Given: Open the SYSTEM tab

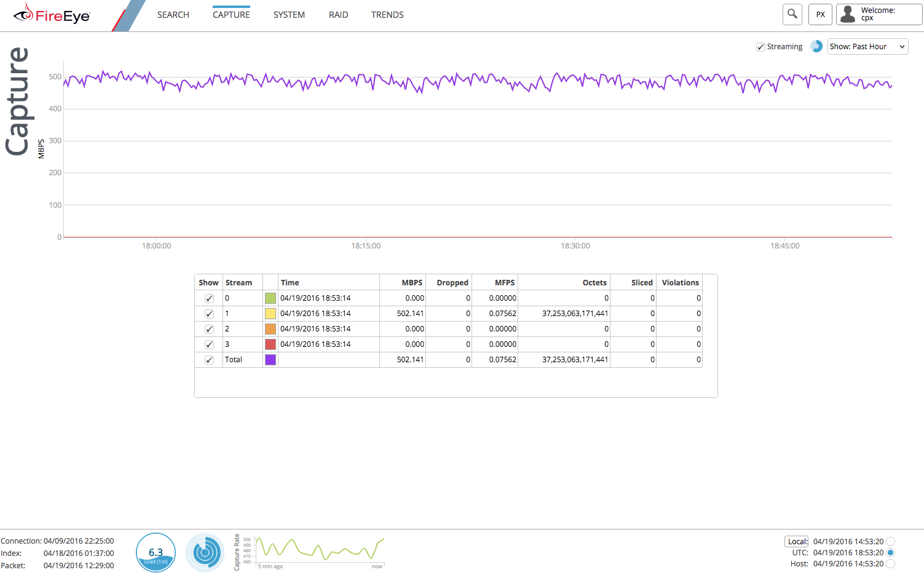Looking at the screenshot, I should (289, 15).
